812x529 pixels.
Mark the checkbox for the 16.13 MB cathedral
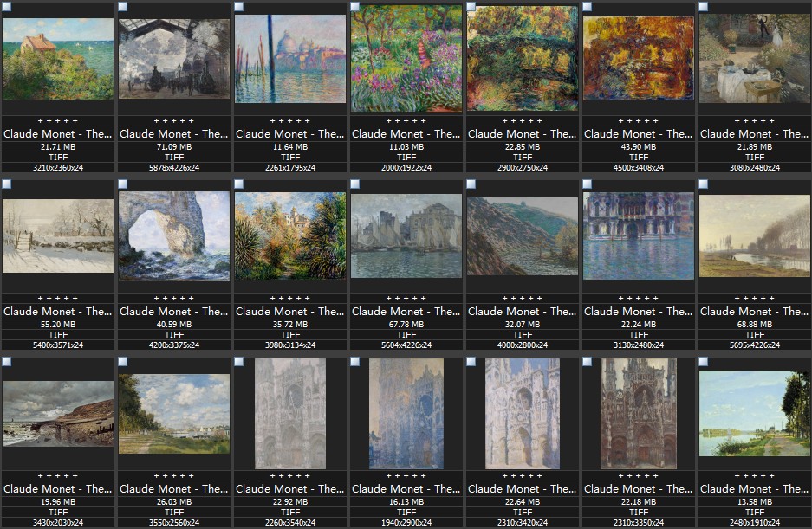pos(354,362)
